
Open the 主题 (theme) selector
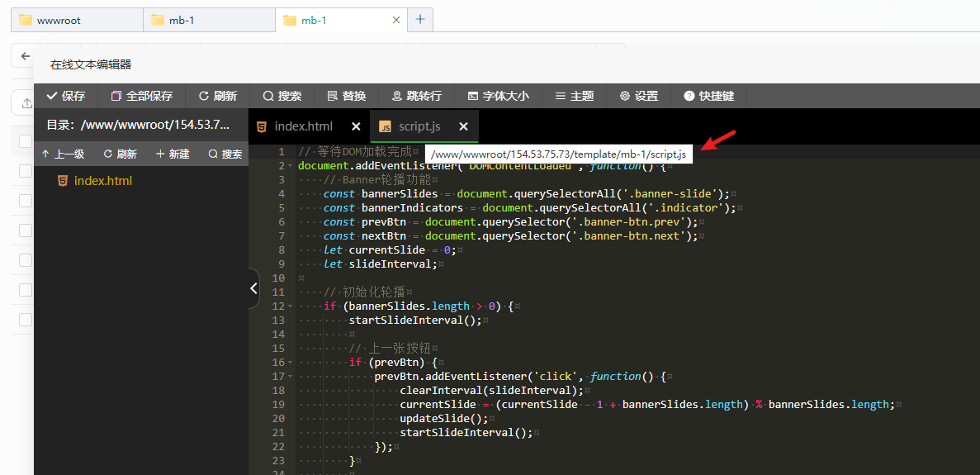(x=574, y=96)
